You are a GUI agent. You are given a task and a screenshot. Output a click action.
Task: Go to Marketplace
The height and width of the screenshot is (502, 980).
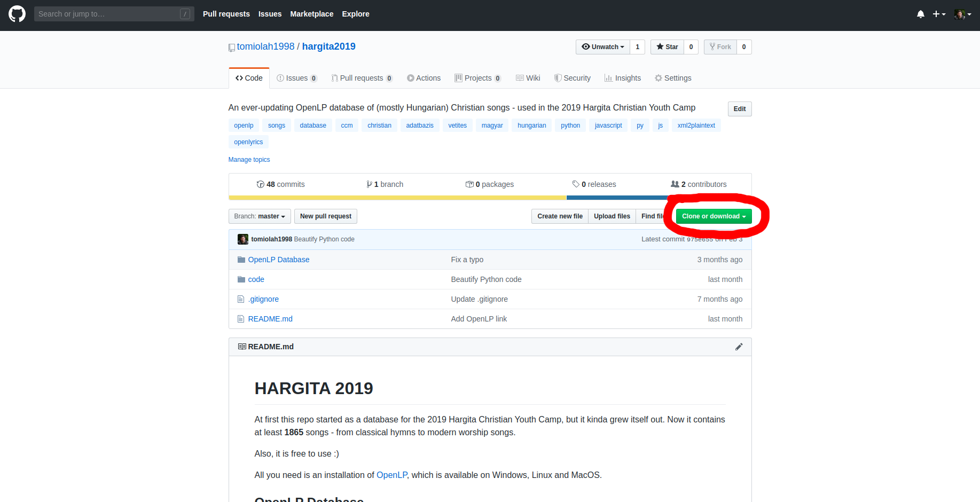point(312,14)
